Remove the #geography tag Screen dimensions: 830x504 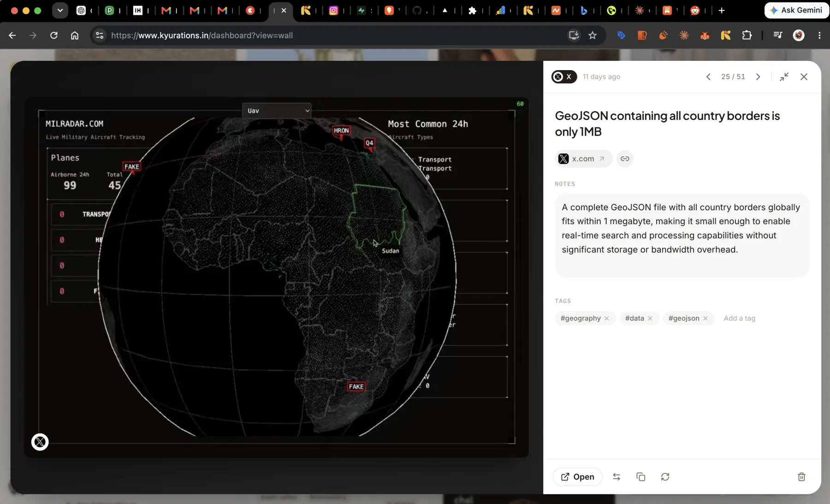point(607,318)
